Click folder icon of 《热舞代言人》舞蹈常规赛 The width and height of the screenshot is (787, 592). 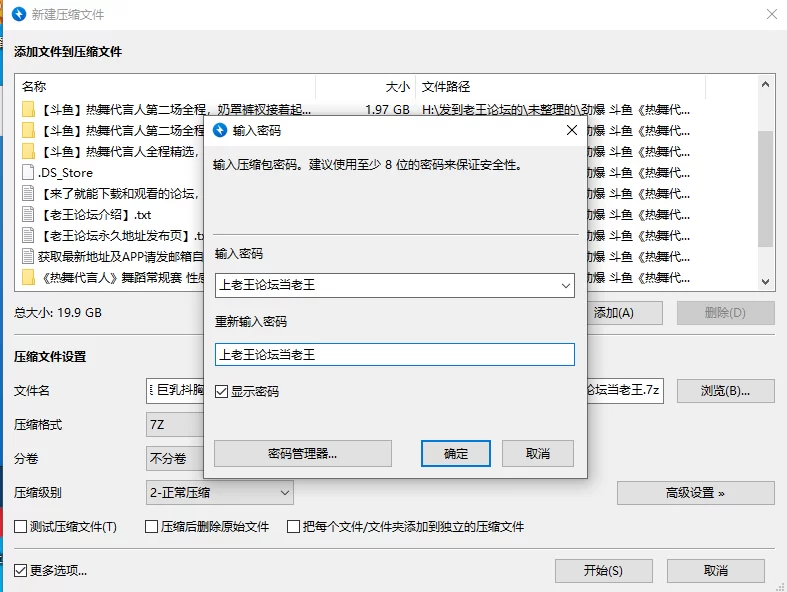point(28,277)
